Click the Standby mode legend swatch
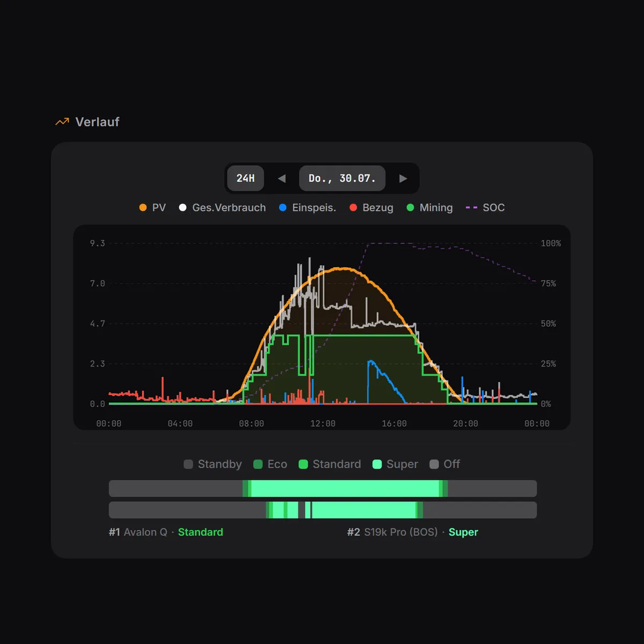This screenshot has width=644, height=644. [x=188, y=464]
